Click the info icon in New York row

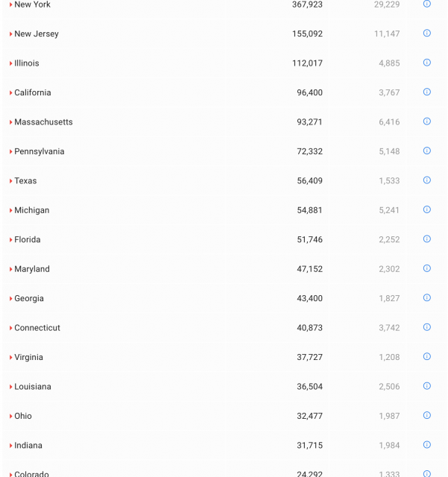pos(427,4)
